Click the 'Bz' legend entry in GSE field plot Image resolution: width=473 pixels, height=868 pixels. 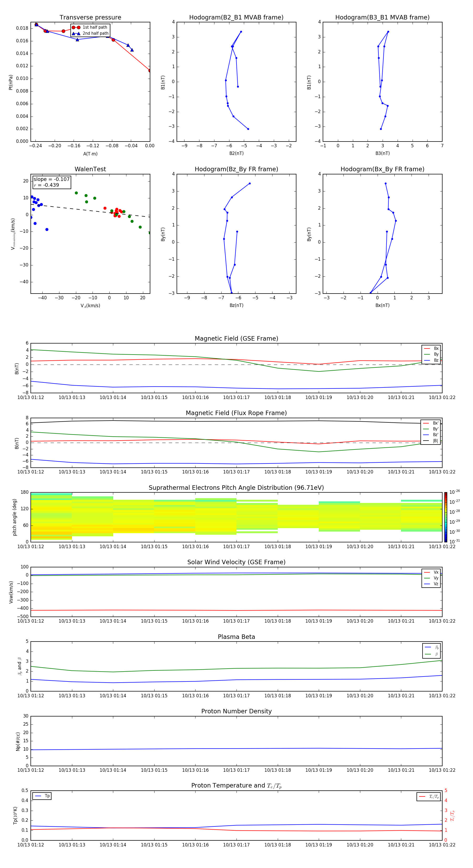click(431, 361)
